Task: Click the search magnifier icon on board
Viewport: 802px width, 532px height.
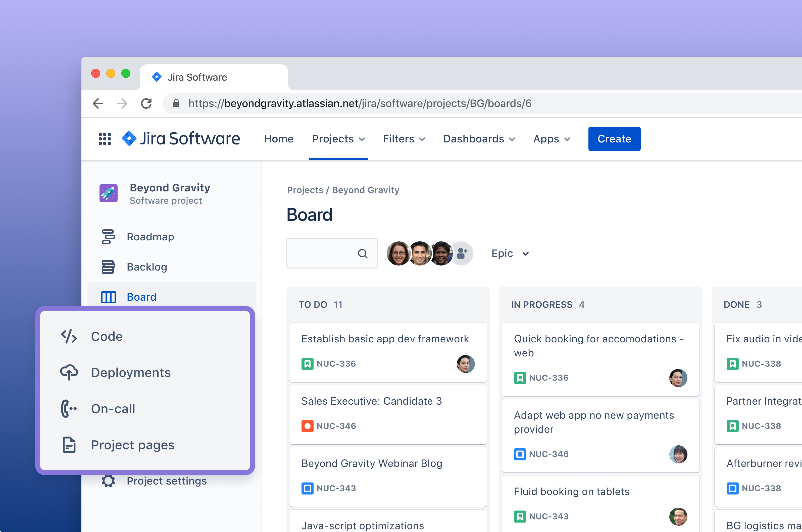Action: pyautogui.click(x=363, y=253)
